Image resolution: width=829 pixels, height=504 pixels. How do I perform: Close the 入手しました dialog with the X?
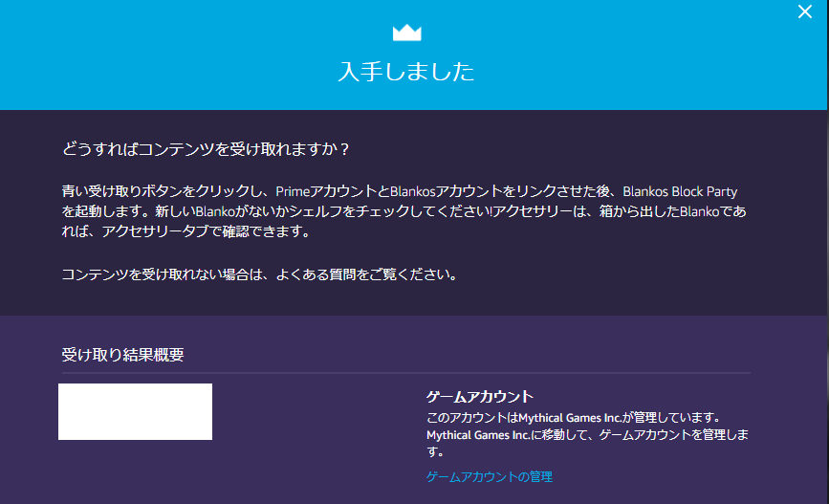805,11
